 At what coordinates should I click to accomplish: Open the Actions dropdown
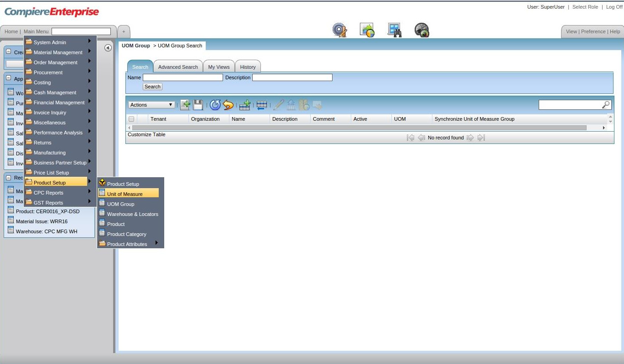[x=151, y=105]
